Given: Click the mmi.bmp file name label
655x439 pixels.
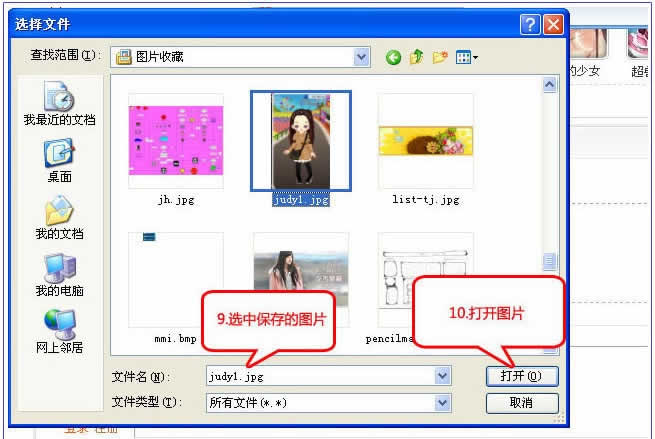Looking at the screenshot, I should click(175, 338).
